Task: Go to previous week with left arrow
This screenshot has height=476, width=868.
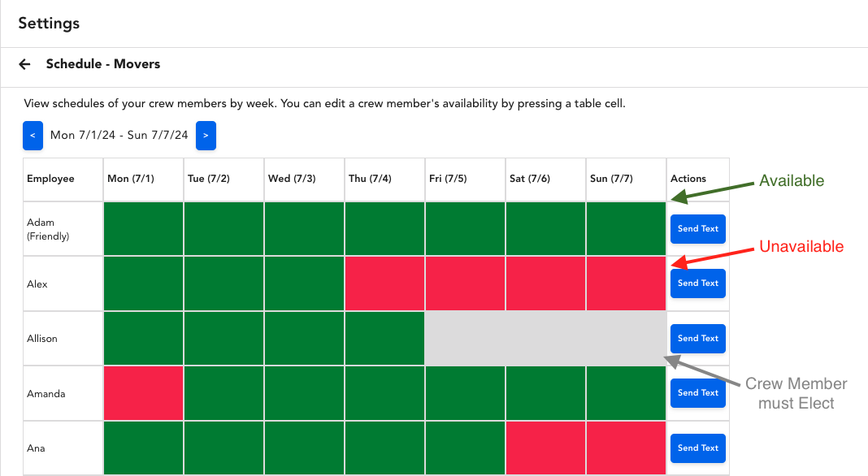Action: (x=33, y=136)
